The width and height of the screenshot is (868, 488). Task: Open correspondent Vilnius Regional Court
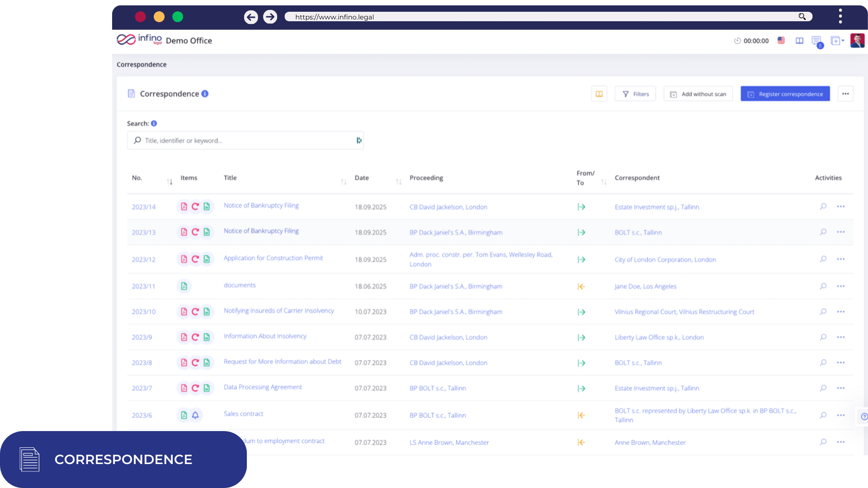pos(684,312)
